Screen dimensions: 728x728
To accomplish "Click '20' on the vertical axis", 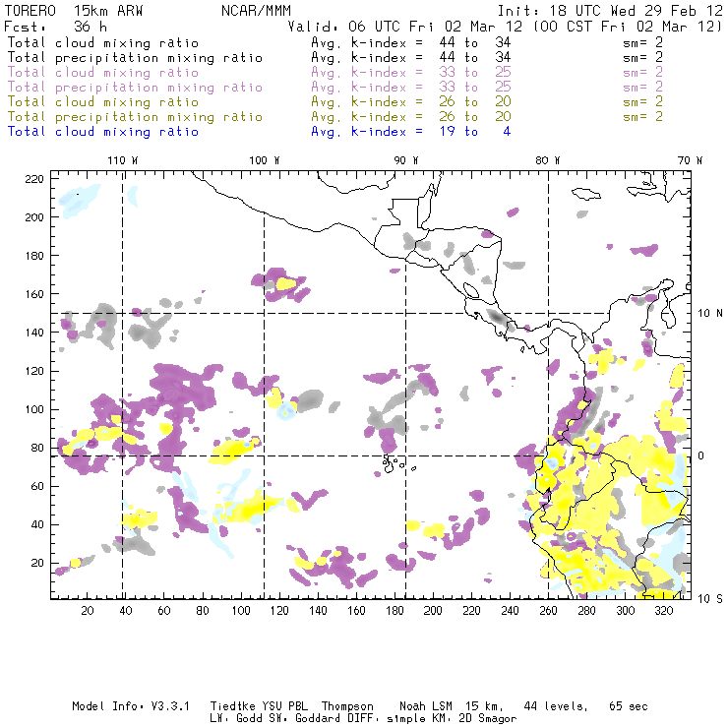I will point(37,563).
